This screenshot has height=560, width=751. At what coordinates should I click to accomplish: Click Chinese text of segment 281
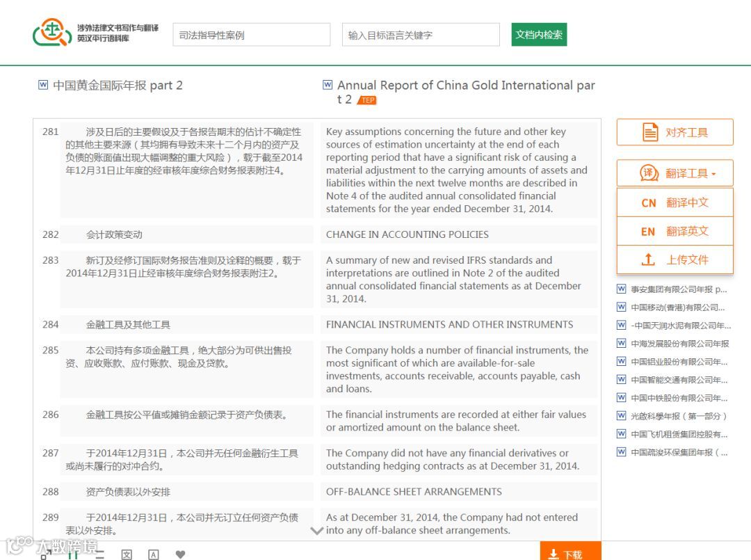click(184, 151)
